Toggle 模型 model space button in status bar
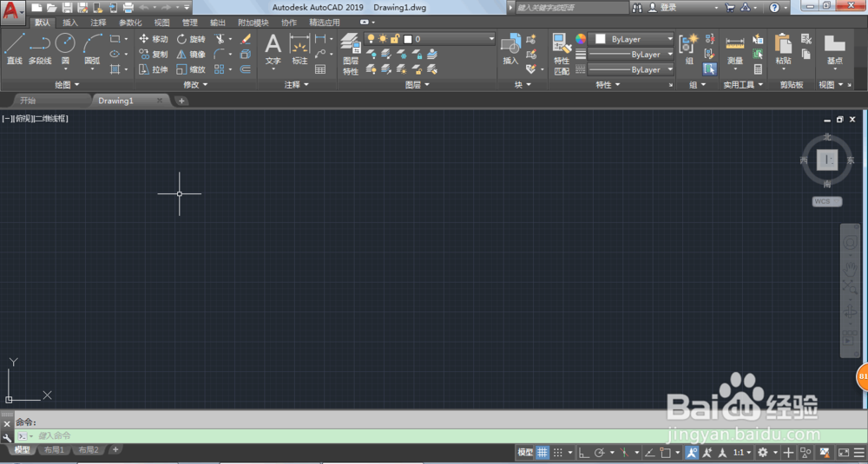Screen dimensions: 868x464 click(x=525, y=453)
